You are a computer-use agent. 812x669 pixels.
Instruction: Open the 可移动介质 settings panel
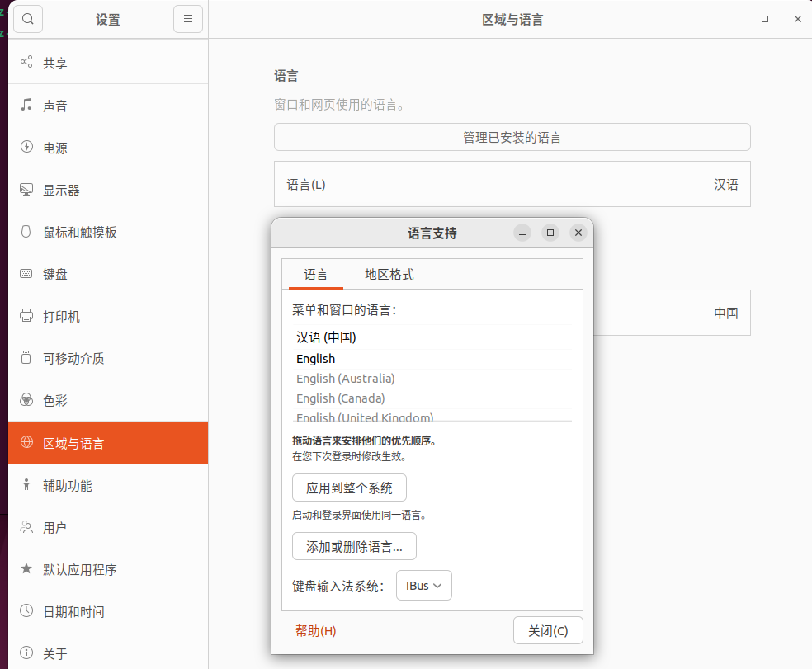pos(108,358)
